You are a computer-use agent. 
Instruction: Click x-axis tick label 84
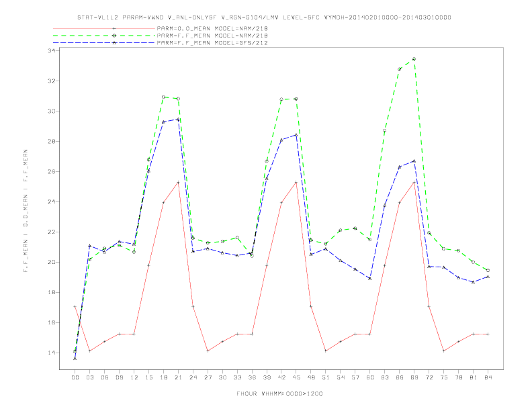[x=488, y=377]
